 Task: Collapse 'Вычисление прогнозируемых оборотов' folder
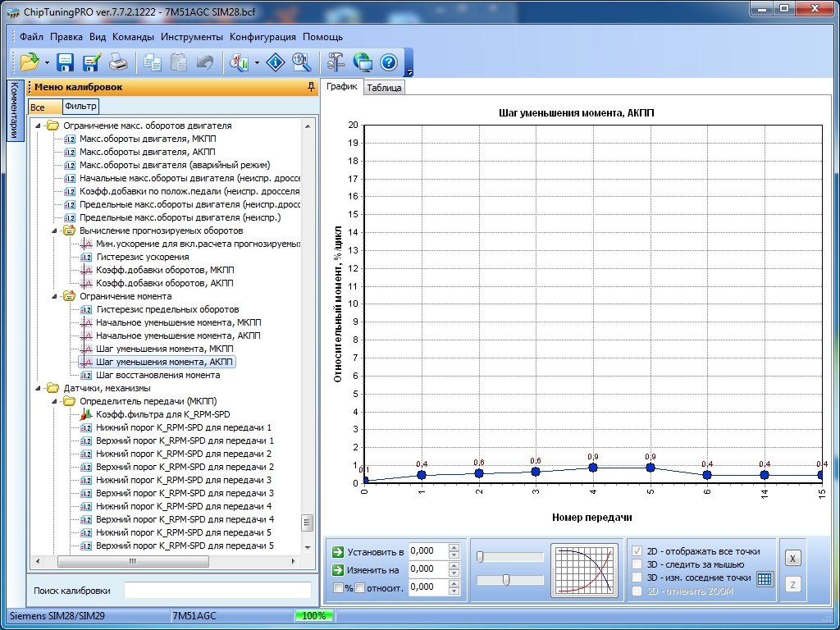click(x=55, y=231)
